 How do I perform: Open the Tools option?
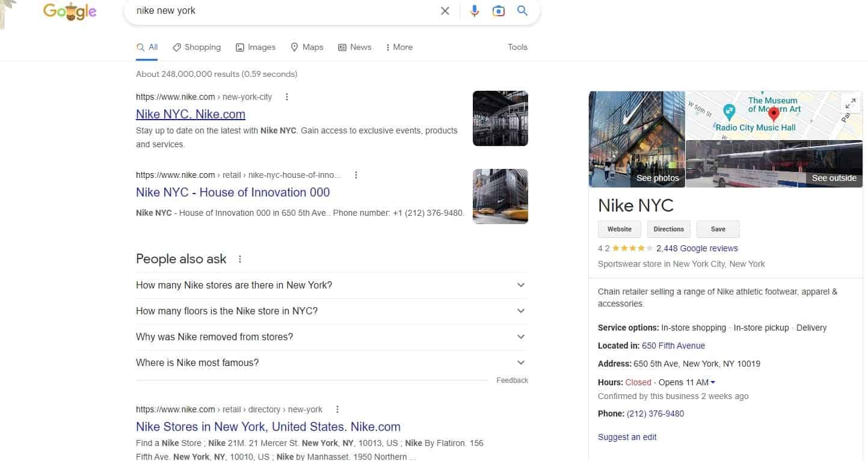[517, 47]
